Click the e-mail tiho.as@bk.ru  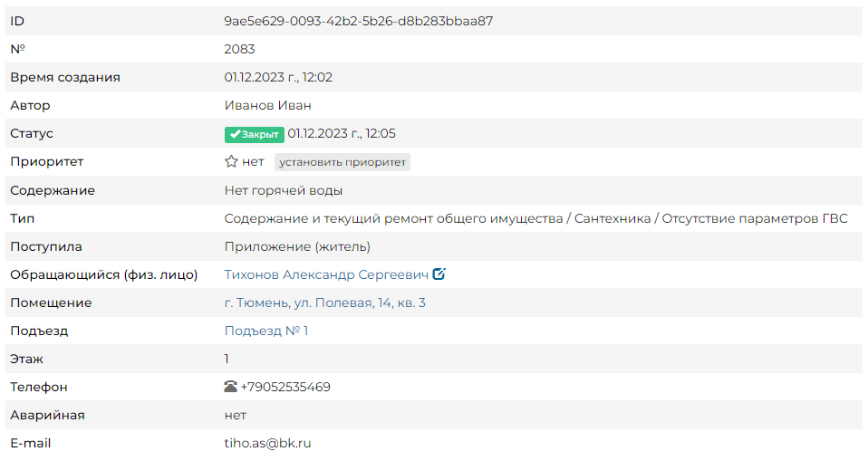(x=267, y=443)
